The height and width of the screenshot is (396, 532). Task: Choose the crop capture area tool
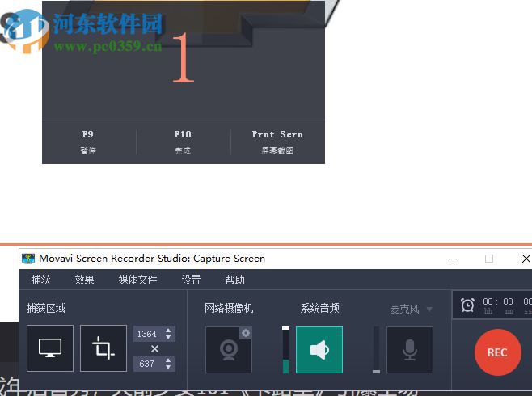(x=103, y=348)
